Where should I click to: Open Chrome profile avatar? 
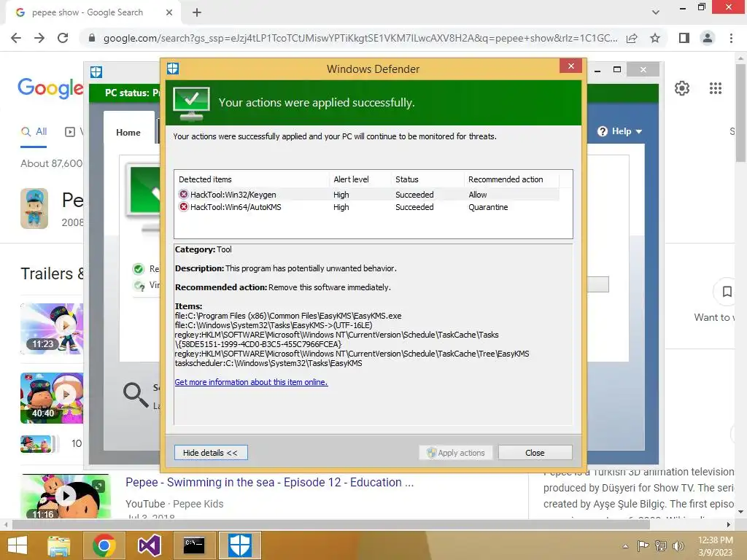click(x=708, y=38)
